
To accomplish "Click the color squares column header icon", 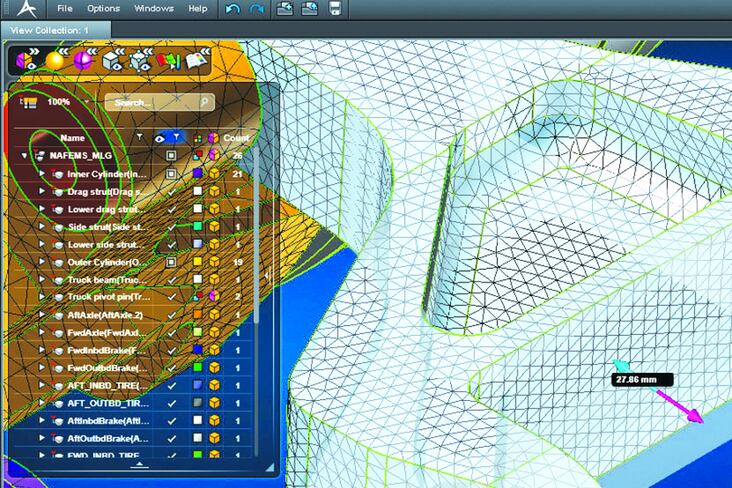I will [x=197, y=138].
